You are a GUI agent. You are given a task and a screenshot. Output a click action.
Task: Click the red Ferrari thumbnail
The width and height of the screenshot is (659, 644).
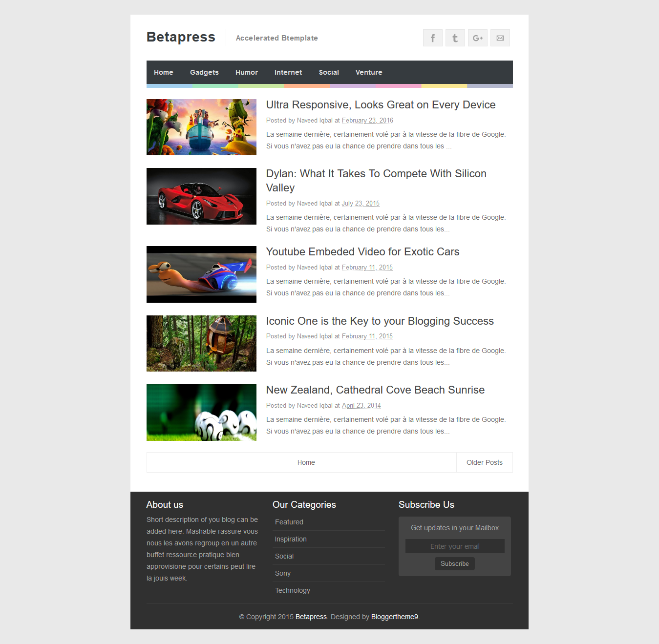tap(201, 196)
